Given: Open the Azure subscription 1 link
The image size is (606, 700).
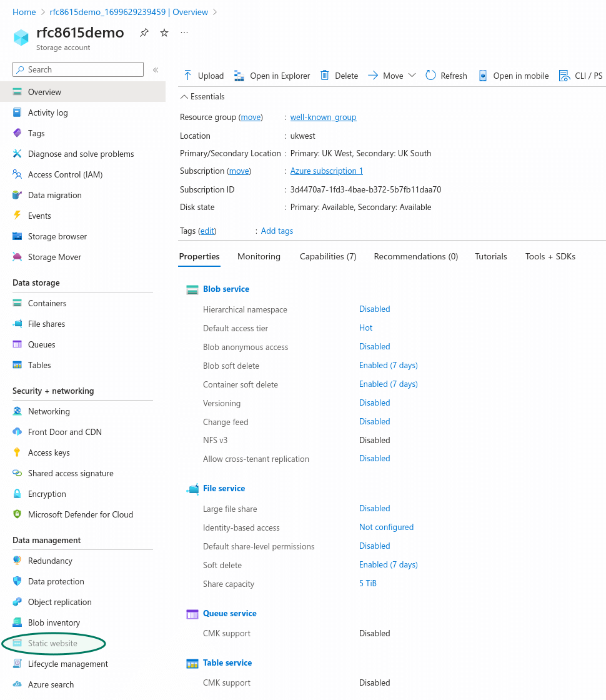Looking at the screenshot, I should click(x=327, y=171).
